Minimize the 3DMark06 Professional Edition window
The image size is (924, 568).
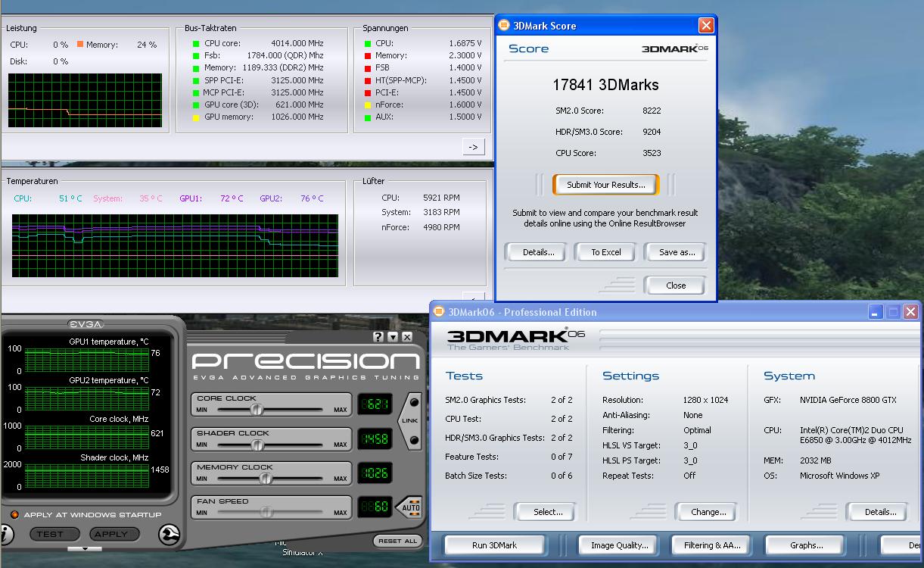coord(876,312)
